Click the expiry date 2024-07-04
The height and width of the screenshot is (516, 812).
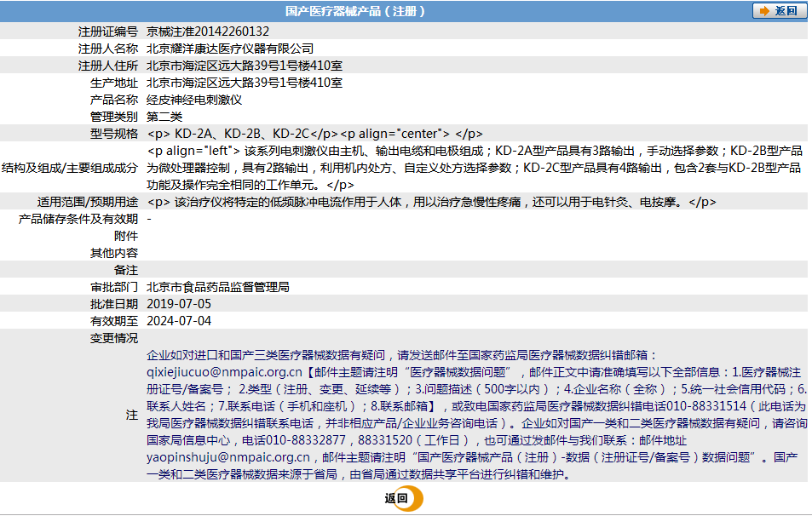179,321
